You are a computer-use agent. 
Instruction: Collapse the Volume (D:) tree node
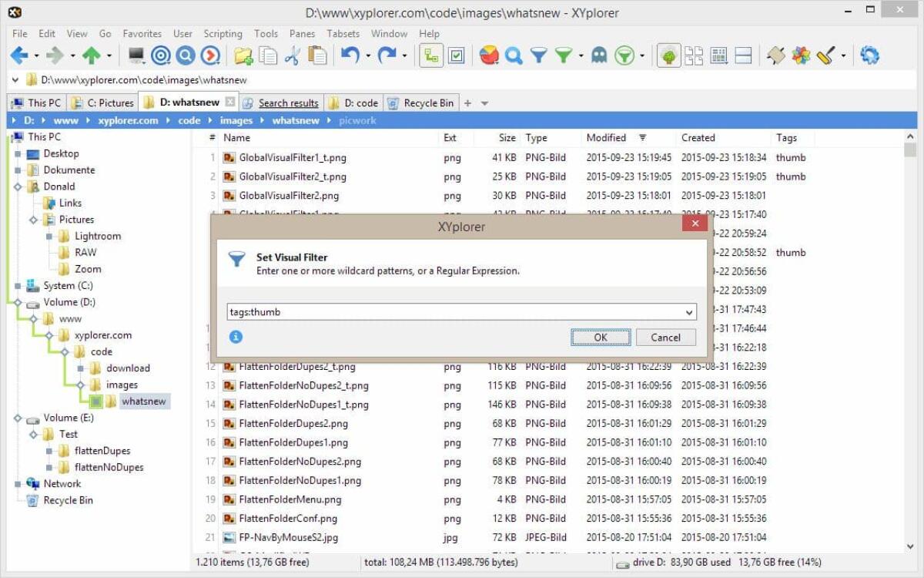tap(17, 301)
